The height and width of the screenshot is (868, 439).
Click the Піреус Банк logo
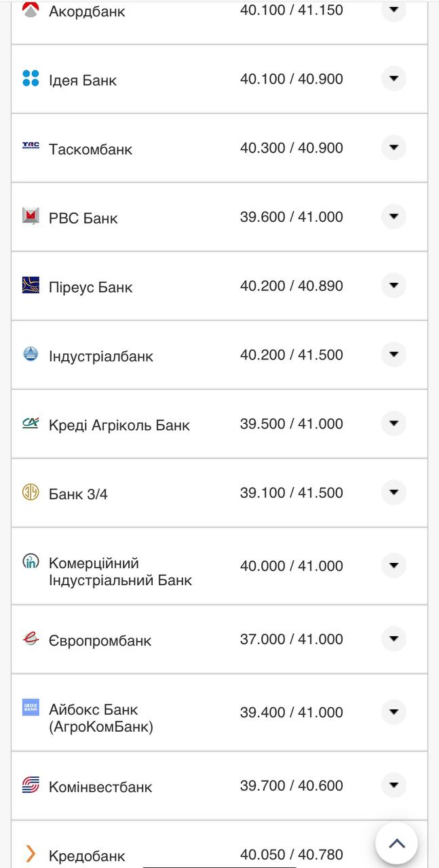click(x=30, y=285)
